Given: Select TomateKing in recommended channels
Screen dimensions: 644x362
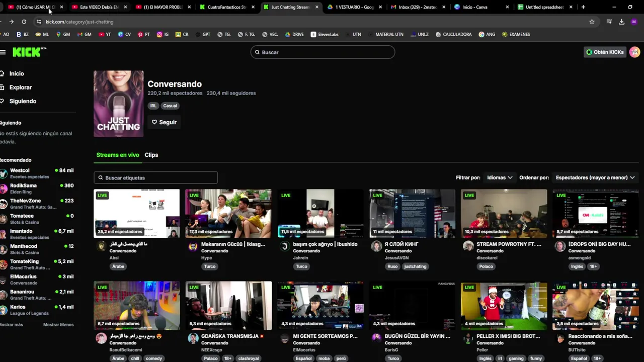Looking at the screenshot, I should (x=37, y=264).
